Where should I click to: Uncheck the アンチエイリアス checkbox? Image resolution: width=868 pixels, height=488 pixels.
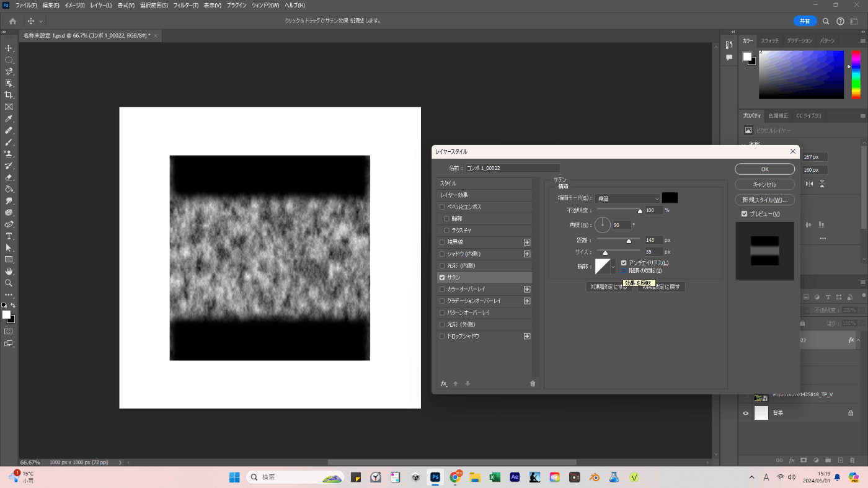(x=624, y=263)
